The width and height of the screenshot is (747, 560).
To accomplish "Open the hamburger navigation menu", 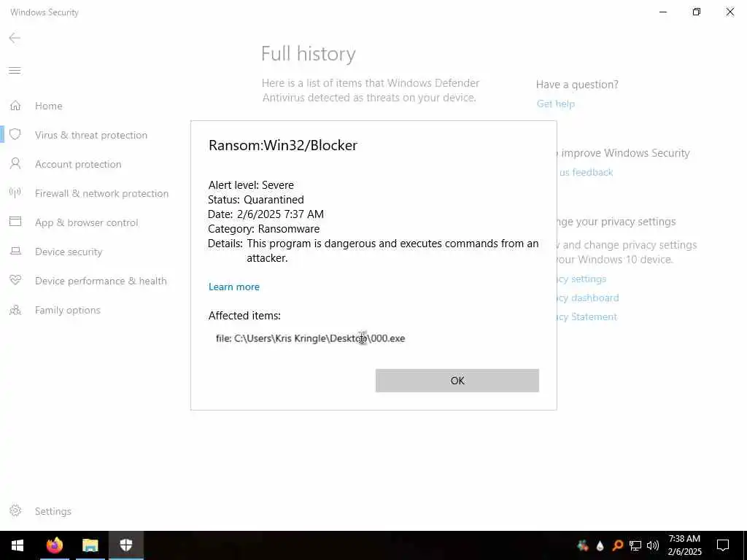I will 15,71.
